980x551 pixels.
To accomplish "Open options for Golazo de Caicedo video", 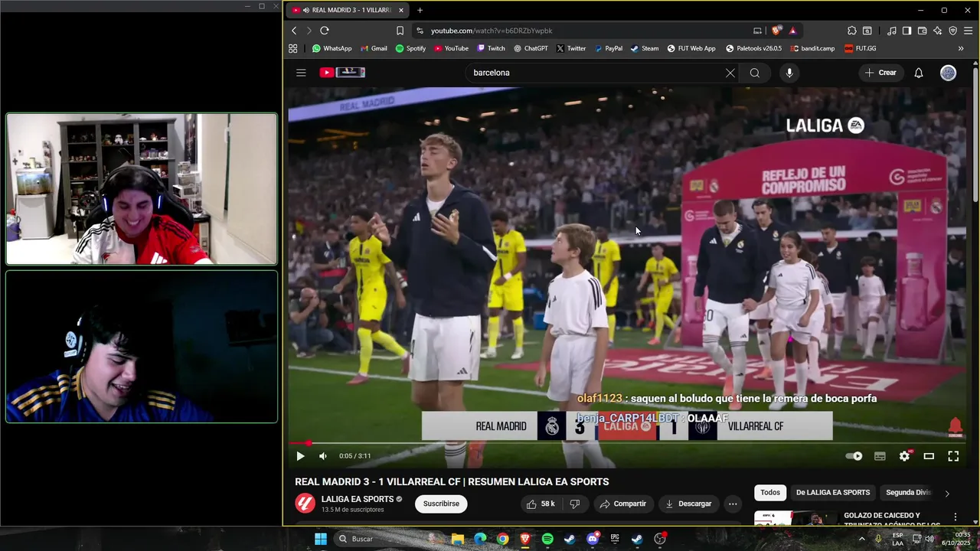I will [955, 517].
